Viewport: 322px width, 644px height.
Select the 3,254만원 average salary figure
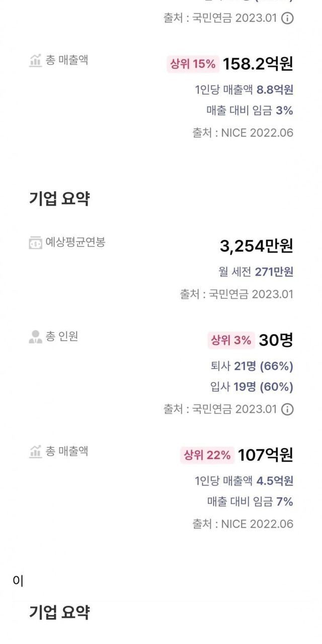click(256, 246)
